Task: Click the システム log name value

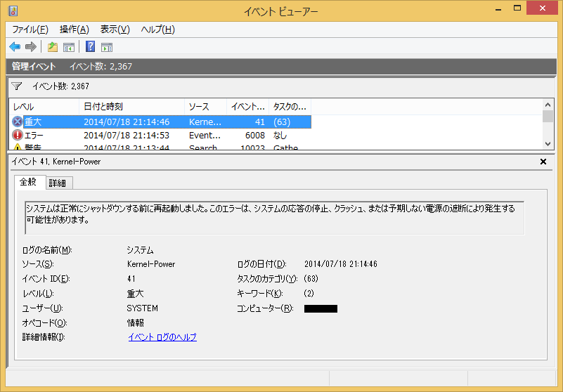Action: click(x=140, y=250)
